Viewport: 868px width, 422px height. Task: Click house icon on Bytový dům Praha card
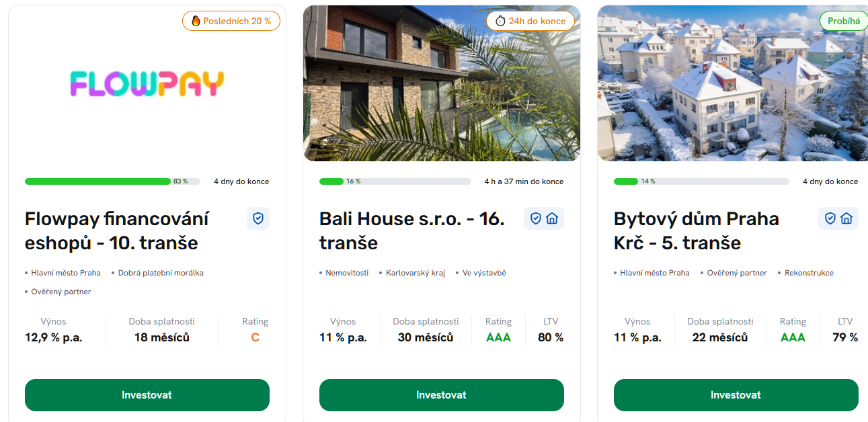[x=846, y=218]
